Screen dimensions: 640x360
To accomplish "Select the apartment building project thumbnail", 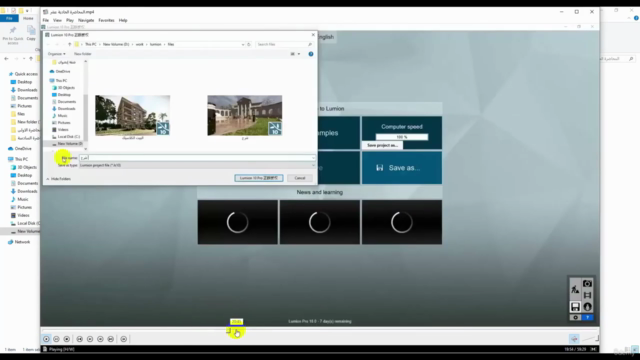I will pos(133,116).
